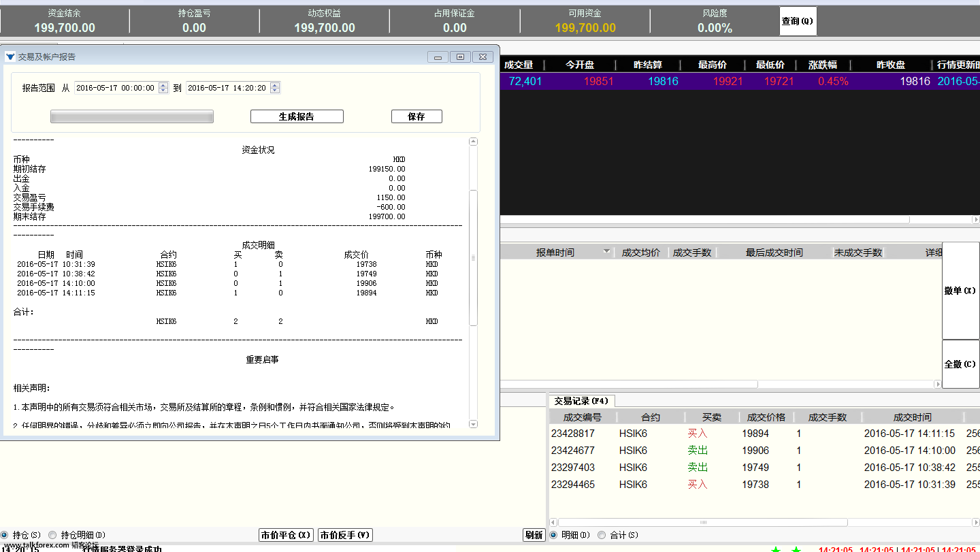This screenshot has width=980, height=552.
Task: Click the 涨跌幅 column header
Action: 823,65
